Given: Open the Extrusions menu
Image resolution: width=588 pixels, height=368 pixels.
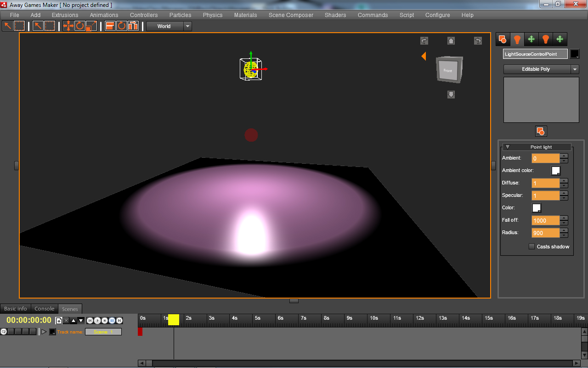Looking at the screenshot, I should 65,15.
